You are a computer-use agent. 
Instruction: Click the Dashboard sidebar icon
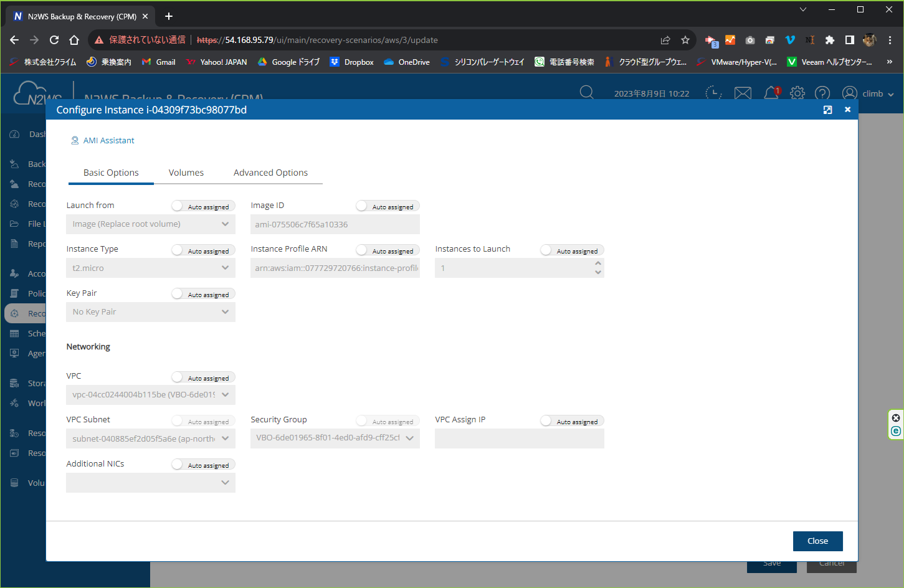coord(14,134)
